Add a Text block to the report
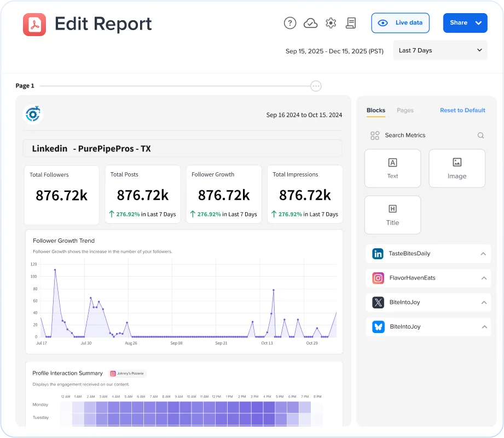The width and height of the screenshot is (504, 438). (x=392, y=168)
